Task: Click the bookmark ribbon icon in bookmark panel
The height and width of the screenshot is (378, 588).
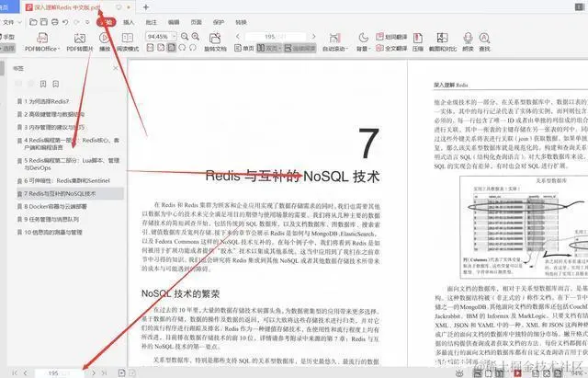Action: click(55, 84)
